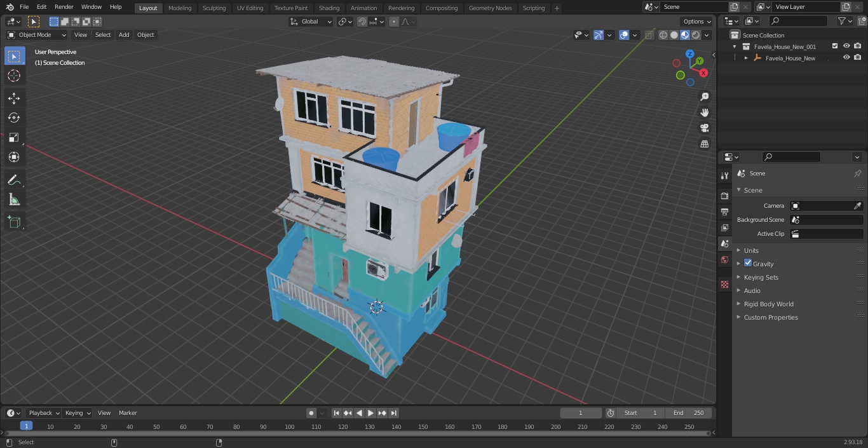The image size is (868, 448).
Task: Toggle camera view in viewport
Action: coord(704,128)
